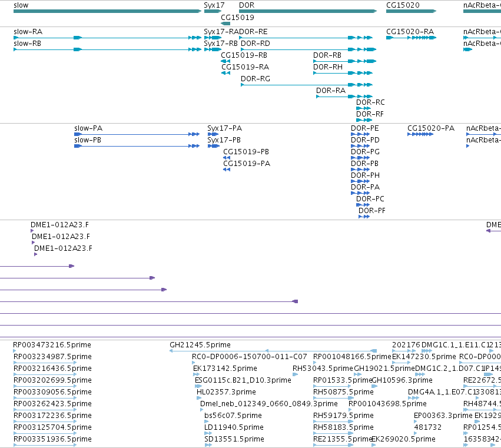Click the DOR-PF protein label
The width and height of the screenshot is (501, 448).
click(x=372, y=211)
